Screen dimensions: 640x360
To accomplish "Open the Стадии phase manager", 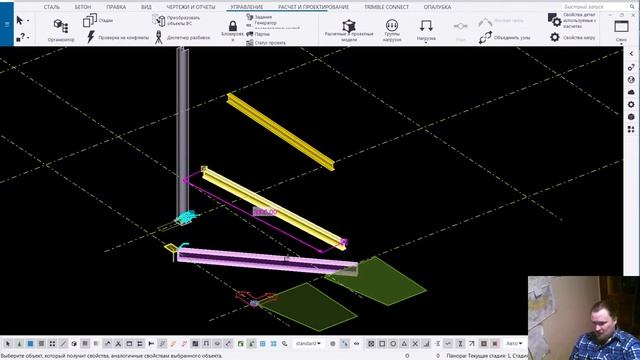I will [98, 20].
